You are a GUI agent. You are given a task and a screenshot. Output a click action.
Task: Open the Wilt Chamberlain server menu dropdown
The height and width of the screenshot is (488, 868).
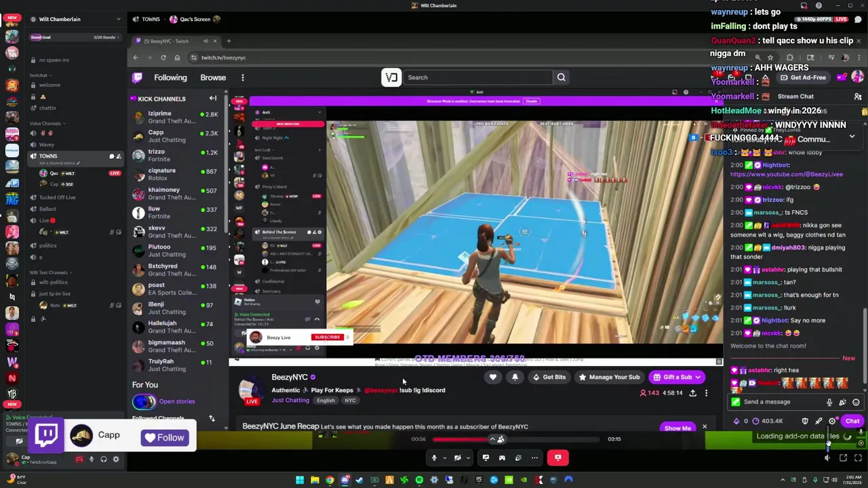(x=118, y=19)
